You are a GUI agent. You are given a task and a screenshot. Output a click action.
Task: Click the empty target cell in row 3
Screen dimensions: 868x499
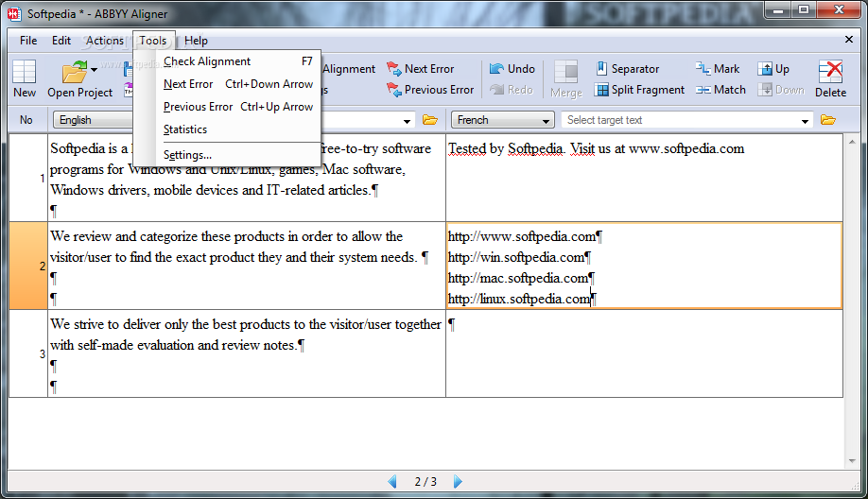(x=644, y=353)
